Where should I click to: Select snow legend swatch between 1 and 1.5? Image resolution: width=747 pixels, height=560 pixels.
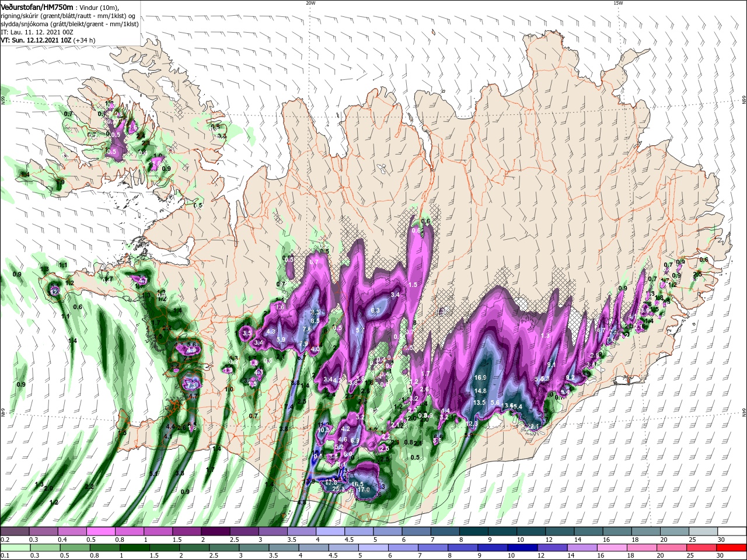coord(158,532)
